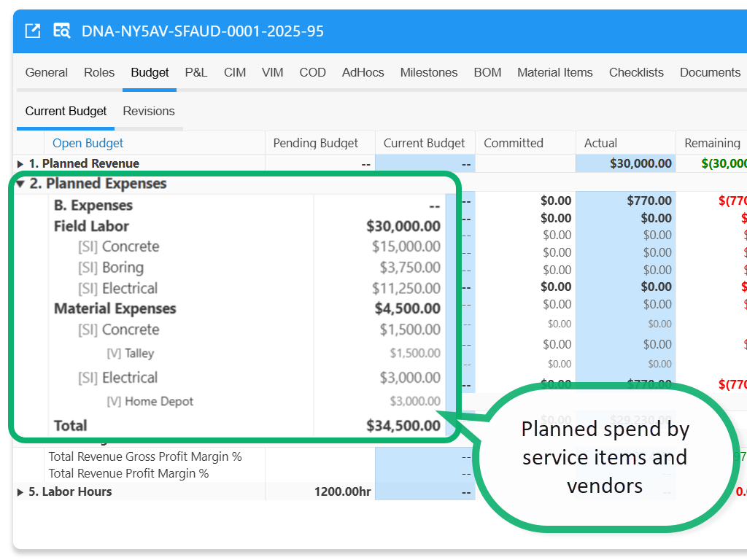The image size is (747, 560).
Task: Click the $3,750.00 Boring amount
Action: pyautogui.click(x=410, y=268)
